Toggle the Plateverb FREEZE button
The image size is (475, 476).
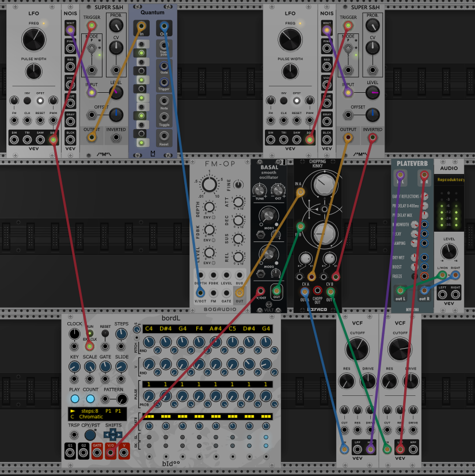click(x=415, y=276)
